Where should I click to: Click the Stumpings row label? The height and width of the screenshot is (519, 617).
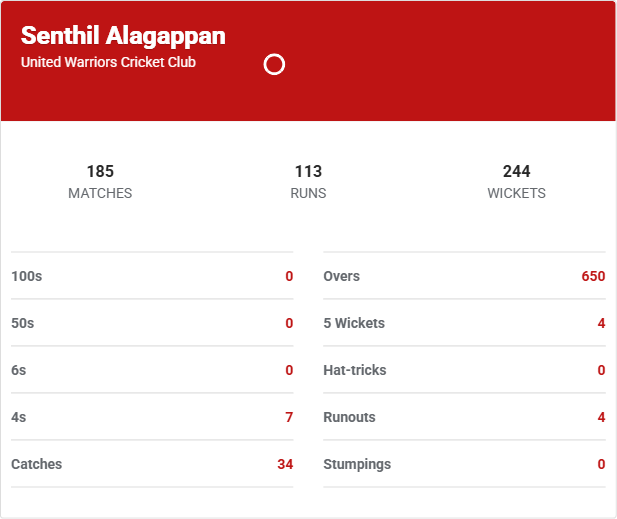(357, 464)
